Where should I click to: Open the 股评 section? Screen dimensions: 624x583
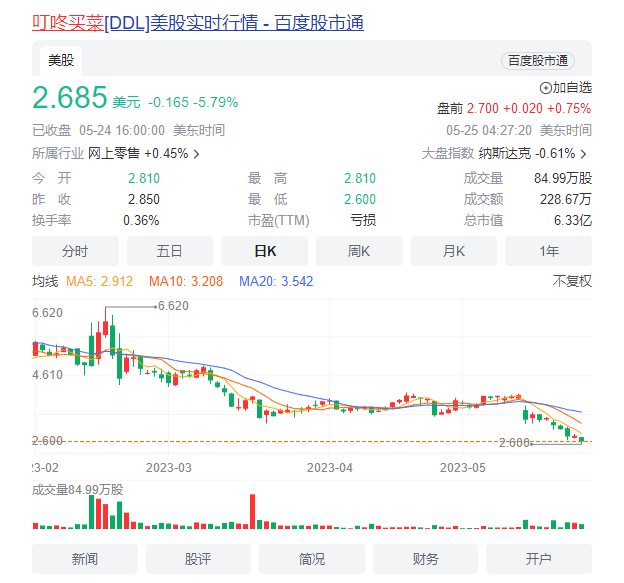tap(198, 559)
